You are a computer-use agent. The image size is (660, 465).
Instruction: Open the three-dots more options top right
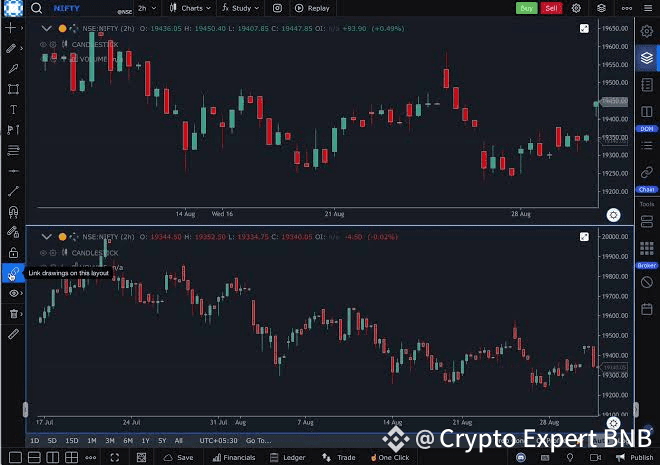pyautogui.click(x=627, y=8)
